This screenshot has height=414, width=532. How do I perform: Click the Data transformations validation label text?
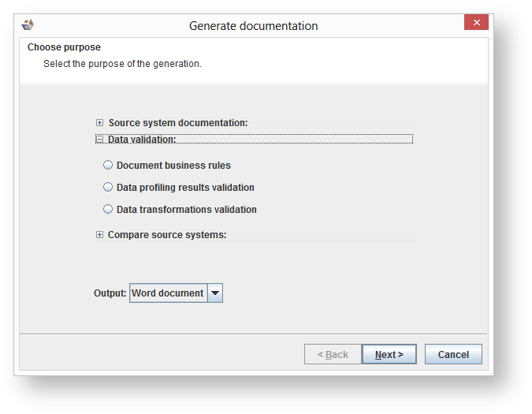click(x=187, y=210)
